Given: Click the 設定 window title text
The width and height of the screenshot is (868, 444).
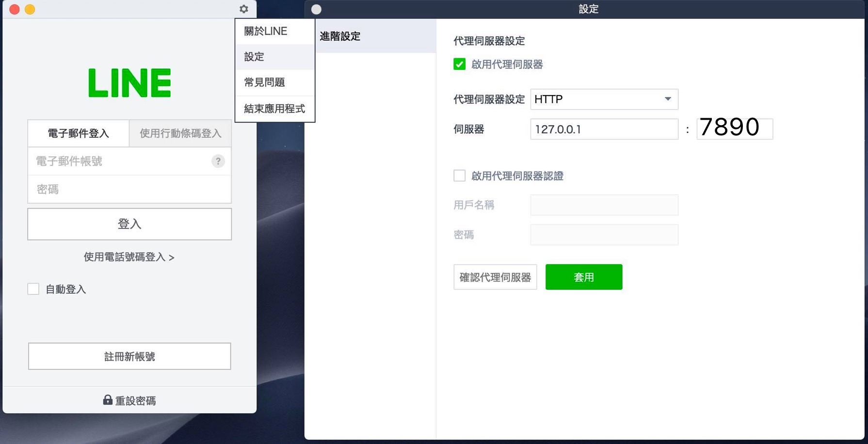Looking at the screenshot, I should (589, 9).
